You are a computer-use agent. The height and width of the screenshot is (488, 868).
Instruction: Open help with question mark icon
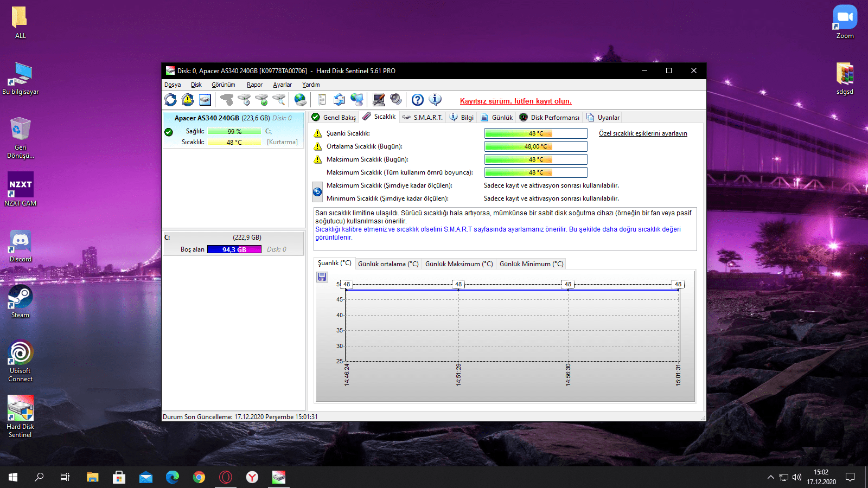[417, 100]
